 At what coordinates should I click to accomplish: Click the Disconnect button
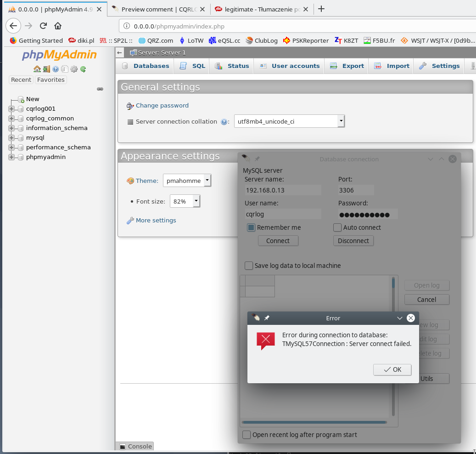pos(353,241)
